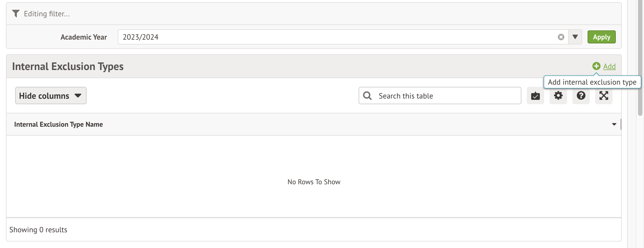The height and width of the screenshot is (248, 644).
Task: Apply the academic year filter
Action: coord(601,37)
